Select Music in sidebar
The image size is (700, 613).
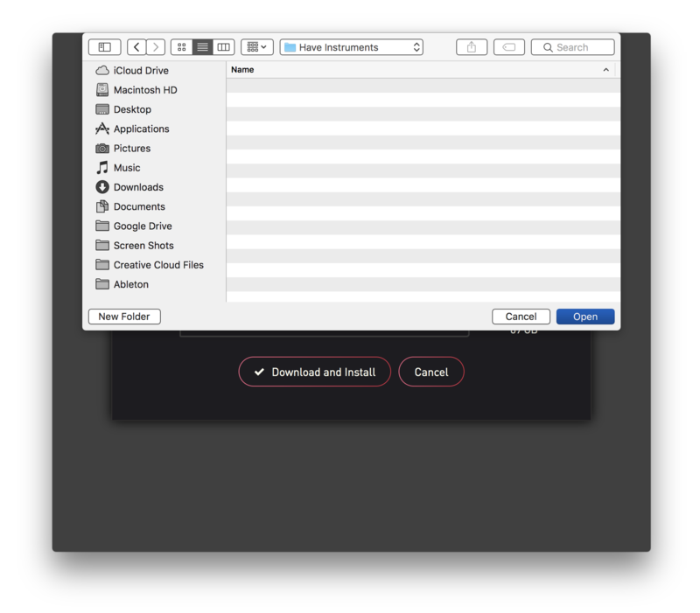[x=118, y=168]
